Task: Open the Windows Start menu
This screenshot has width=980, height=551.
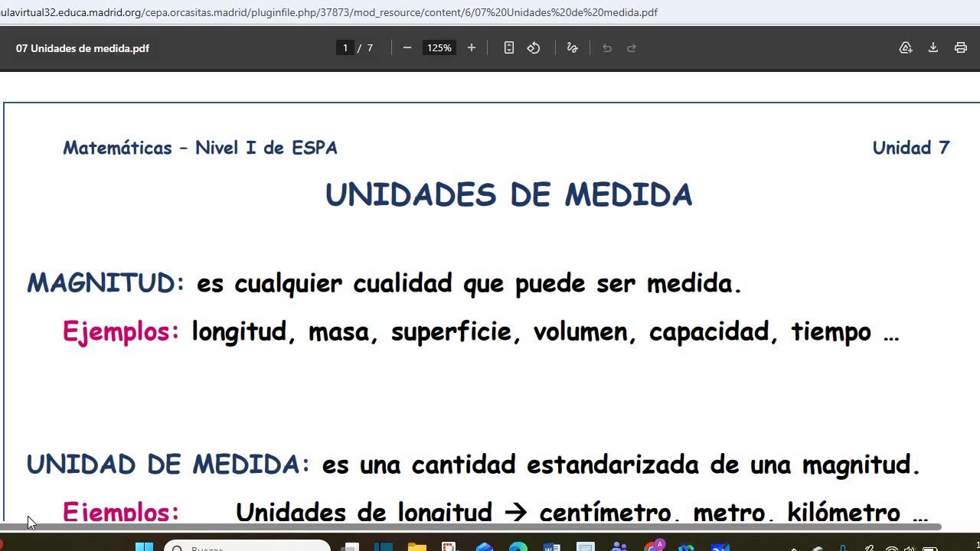Action: (144, 546)
